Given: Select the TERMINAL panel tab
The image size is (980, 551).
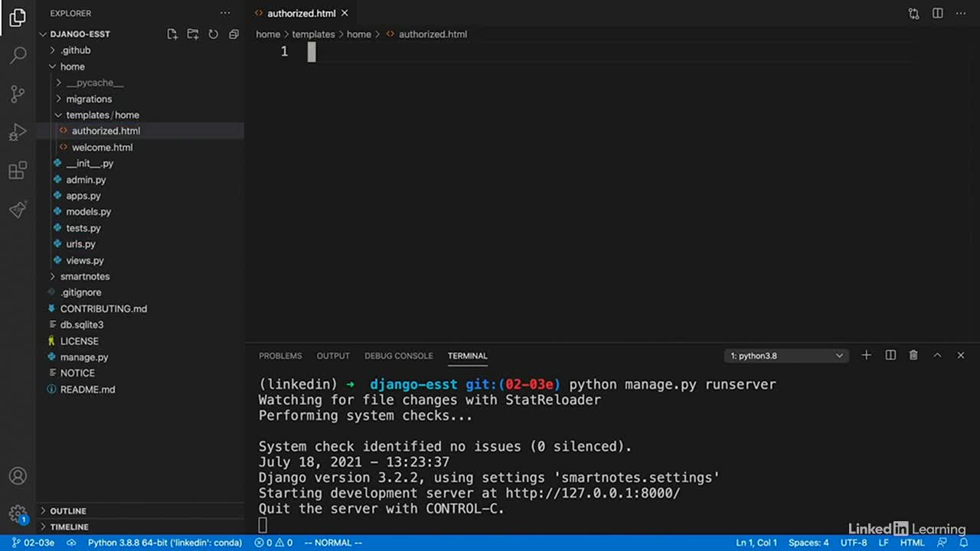Looking at the screenshot, I should click(467, 356).
